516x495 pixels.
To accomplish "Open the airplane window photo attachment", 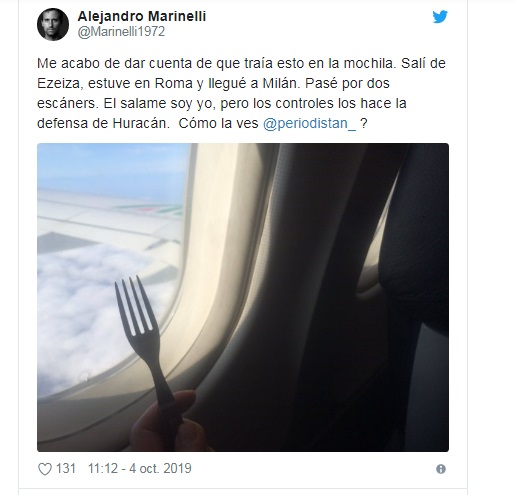I will [x=243, y=297].
